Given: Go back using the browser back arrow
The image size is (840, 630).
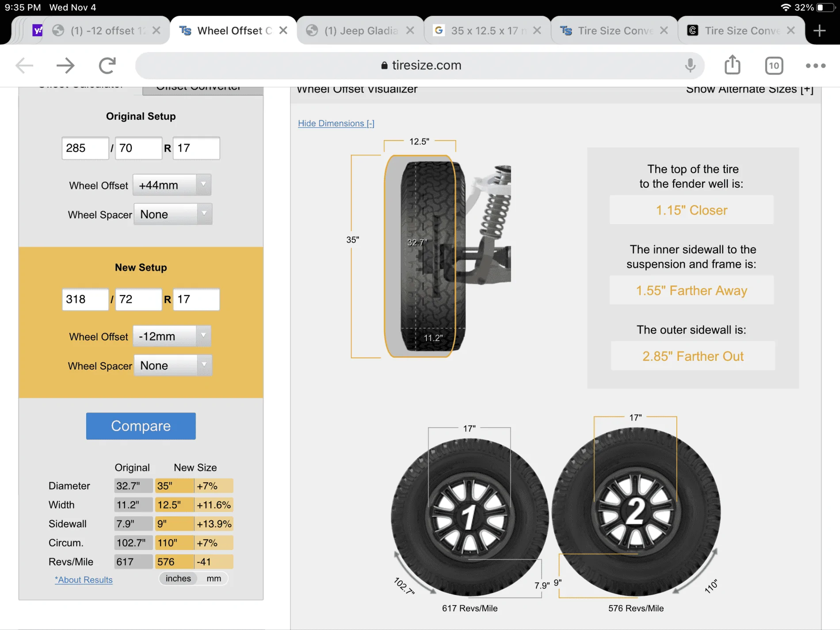Looking at the screenshot, I should pyautogui.click(x=24, y=65).
